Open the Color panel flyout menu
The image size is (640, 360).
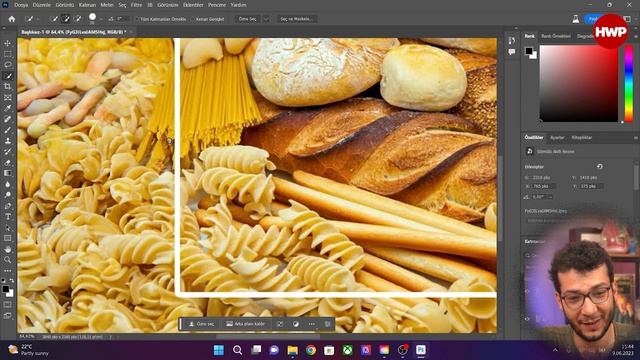click(636, 36)
